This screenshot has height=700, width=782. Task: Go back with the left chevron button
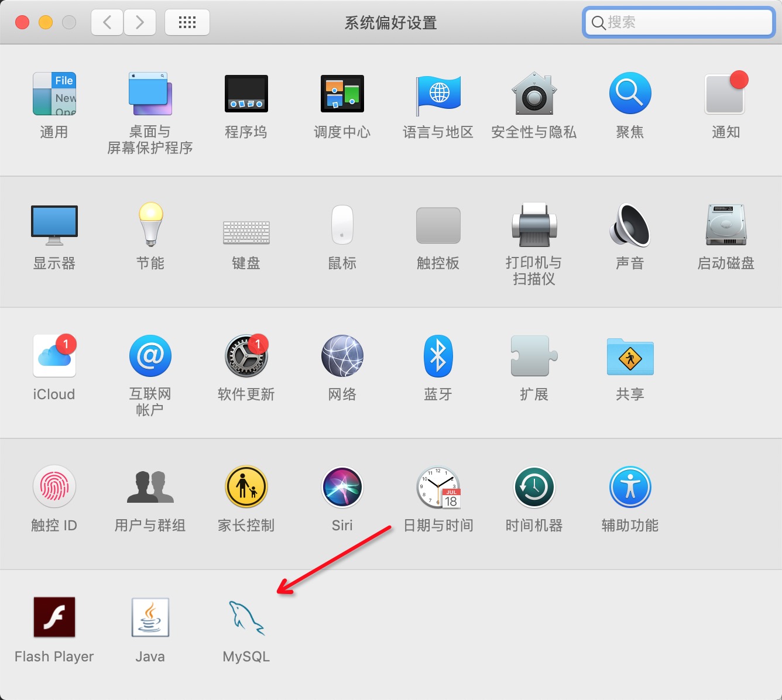tap(107, 22)
